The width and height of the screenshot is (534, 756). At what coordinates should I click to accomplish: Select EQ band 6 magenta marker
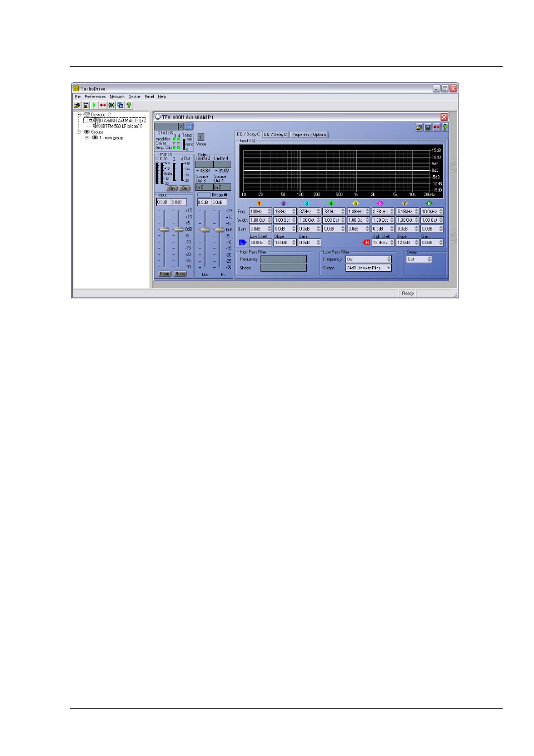(x=380, y=204)
